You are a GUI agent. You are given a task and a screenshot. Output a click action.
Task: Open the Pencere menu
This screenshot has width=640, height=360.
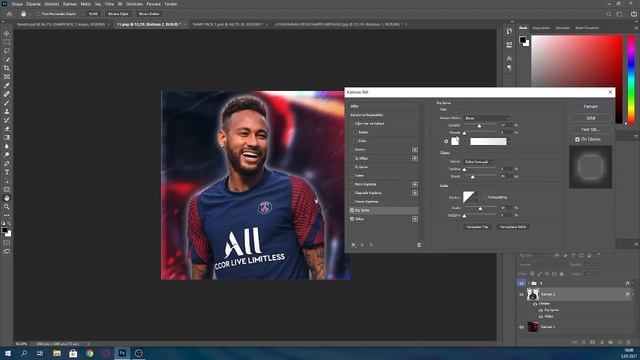coord(153,4)
